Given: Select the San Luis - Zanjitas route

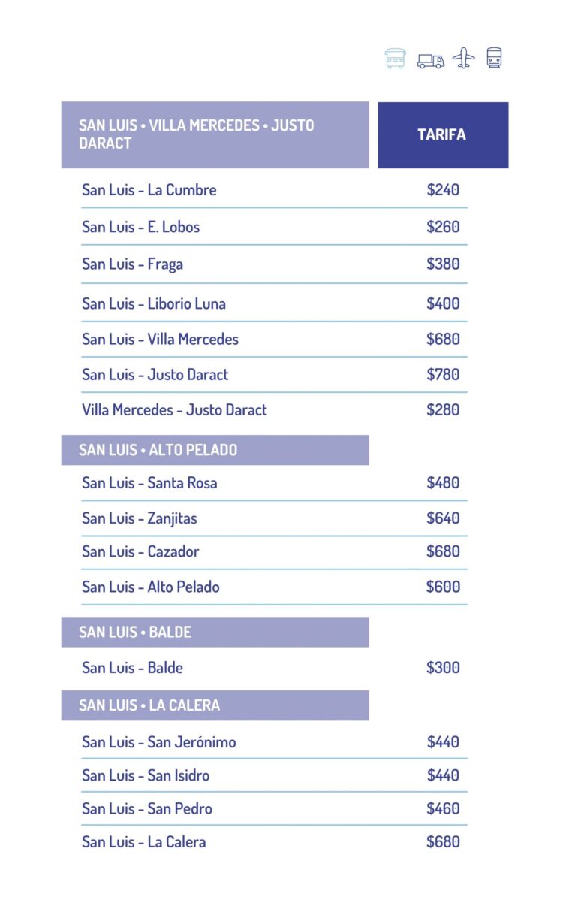Looking at the screenshot, I should (139, 518).
